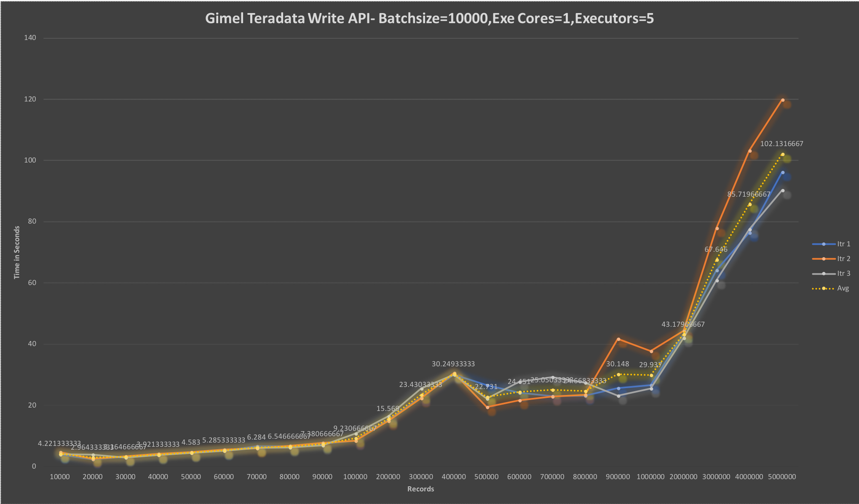Click the 50000 x-axis label
Viewport: 859px width, 504px height.
coord(191,477)
